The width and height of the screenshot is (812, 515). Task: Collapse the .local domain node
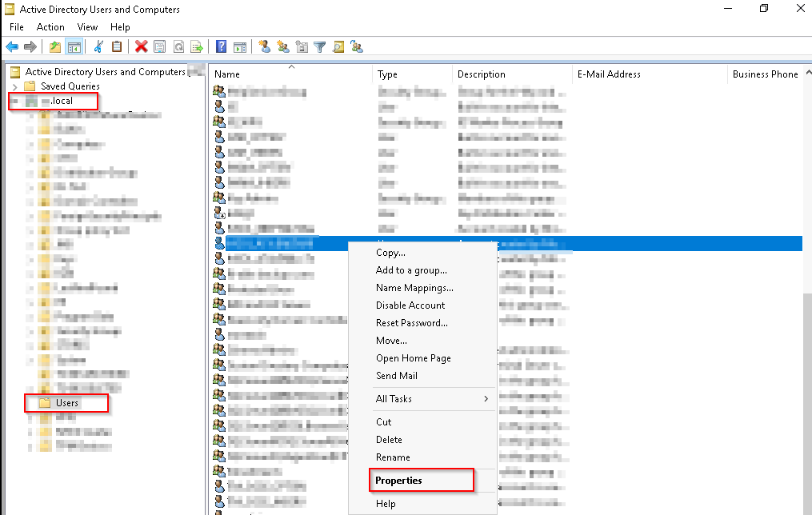point(14,101)
